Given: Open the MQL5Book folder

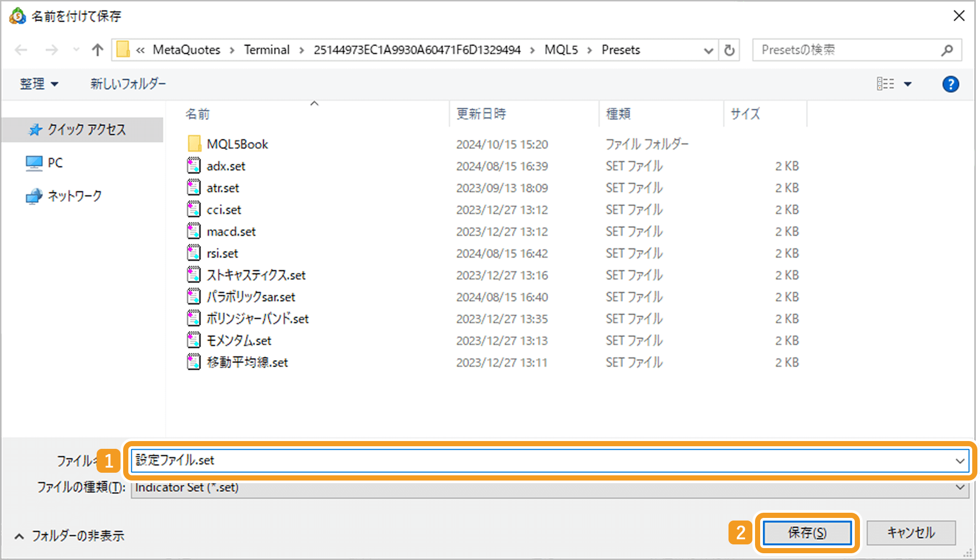Looking at the screenshot, I should click(237, 144).
